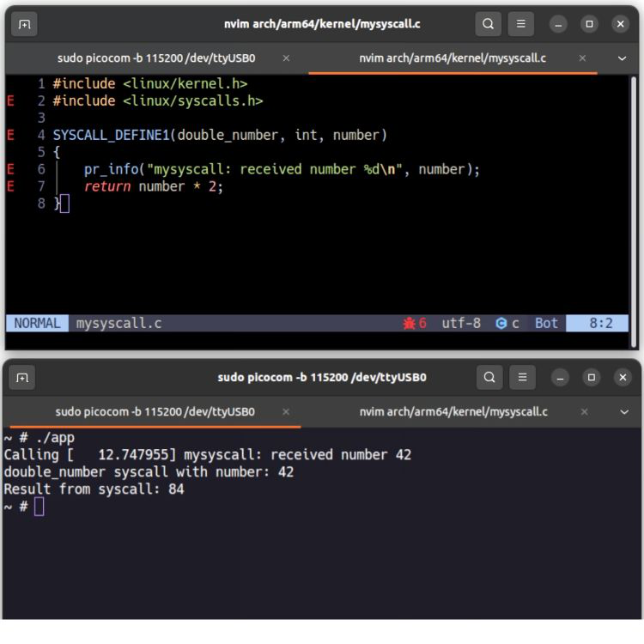Open the hamburger menu in the upper nvim window
644x644 pixels.
pyautogui.click(x=519, y=25)
